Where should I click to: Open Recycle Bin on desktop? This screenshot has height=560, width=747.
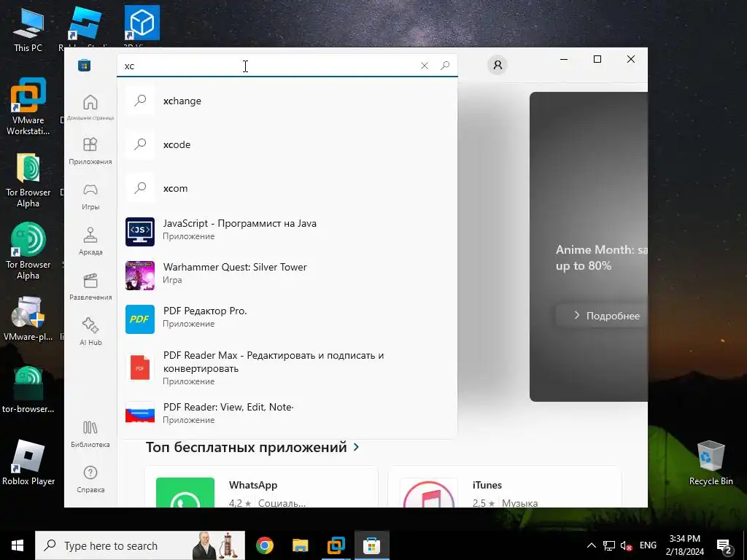711,462
